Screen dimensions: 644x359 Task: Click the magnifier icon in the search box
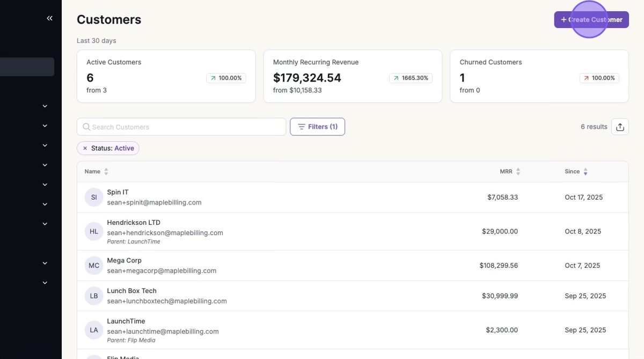(86, 127)
